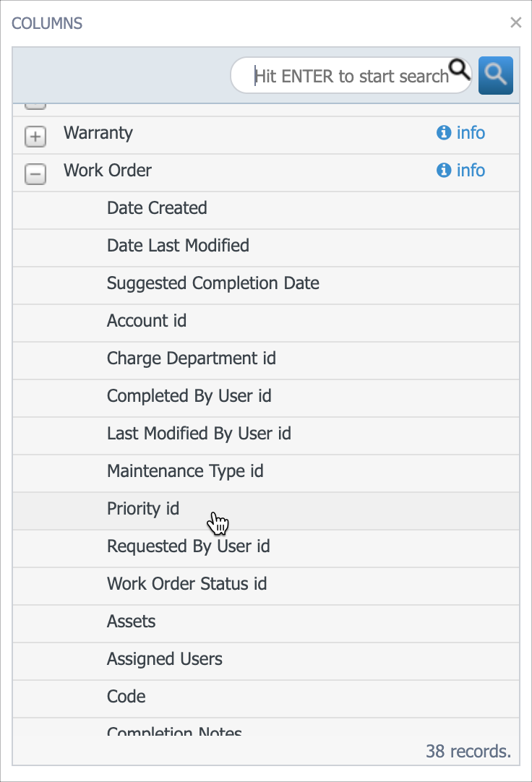Select the Date Created column
This screenshot has height=782, width=532.
[157, 208]
